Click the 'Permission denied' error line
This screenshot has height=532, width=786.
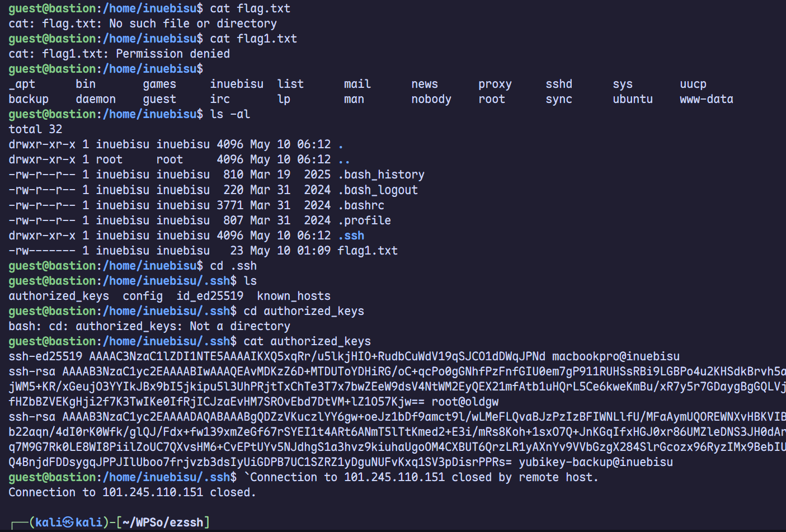point(119,54)
